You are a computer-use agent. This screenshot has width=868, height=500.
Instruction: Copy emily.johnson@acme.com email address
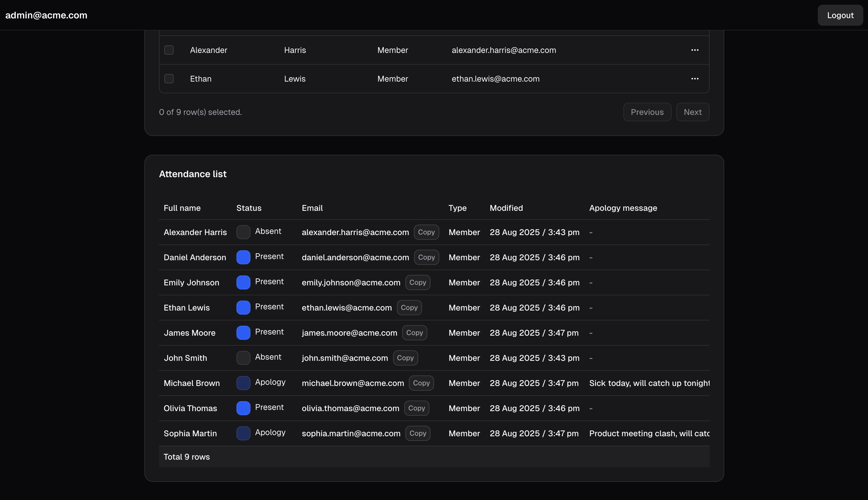click(x=418, y=282)
